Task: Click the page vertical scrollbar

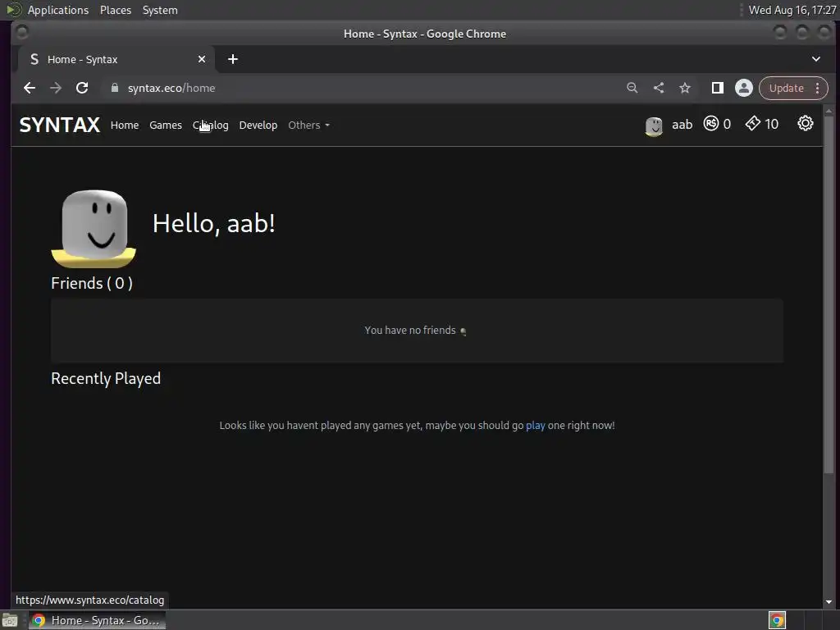Action: coord(829,294)
